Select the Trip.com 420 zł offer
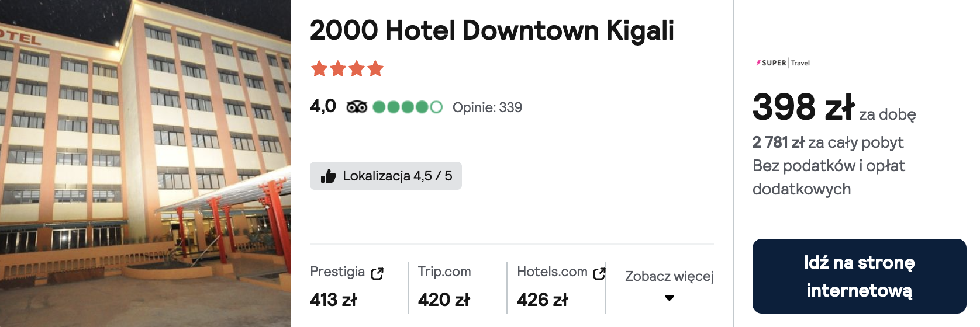Image resolution: width=980 pixels, height=327 pixels. pyautogui.click(x=444, y=287)
